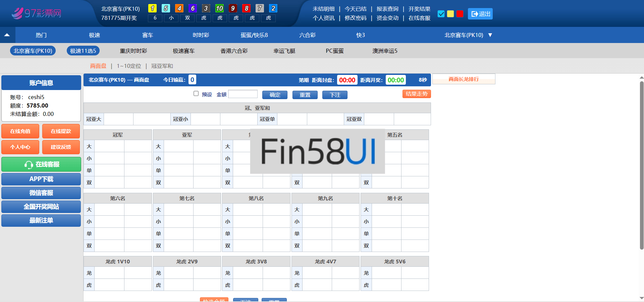Select the yellow theme color swatch
Image resolution: width=644 pixels, height=302 pixels.
[450, 14]
